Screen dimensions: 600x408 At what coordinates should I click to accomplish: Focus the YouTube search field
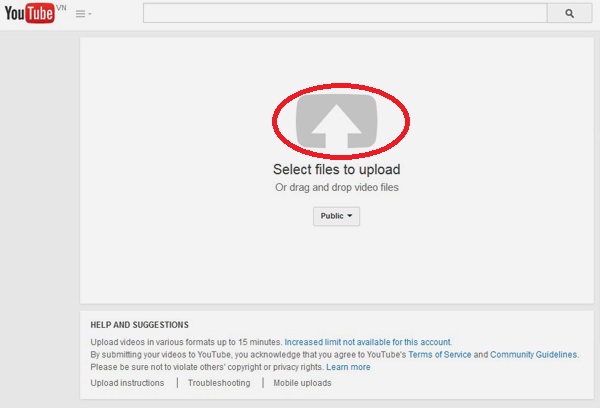click(x=344, y=14)
